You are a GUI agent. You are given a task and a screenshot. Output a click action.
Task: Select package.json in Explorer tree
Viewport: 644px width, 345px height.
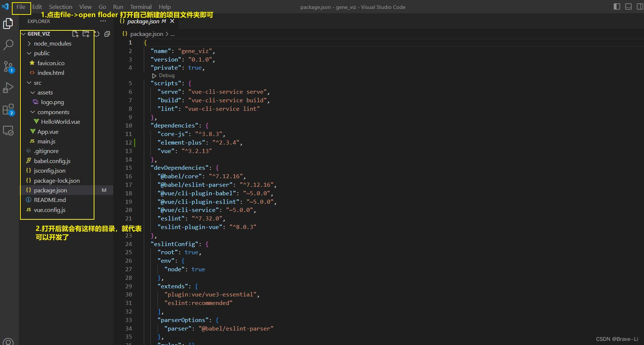click(x=50, y=190)
